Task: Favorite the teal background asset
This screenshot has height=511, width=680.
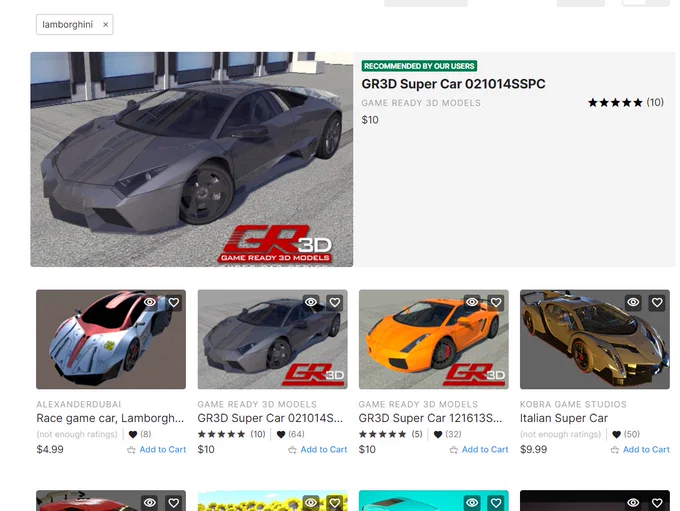Action: pyautogui.click(x=496, y=503)
